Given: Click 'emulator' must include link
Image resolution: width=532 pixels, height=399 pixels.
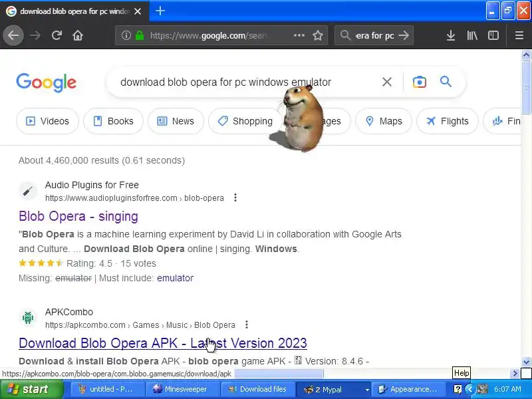Looking at the screenshot, I should [x=175, y=278].
